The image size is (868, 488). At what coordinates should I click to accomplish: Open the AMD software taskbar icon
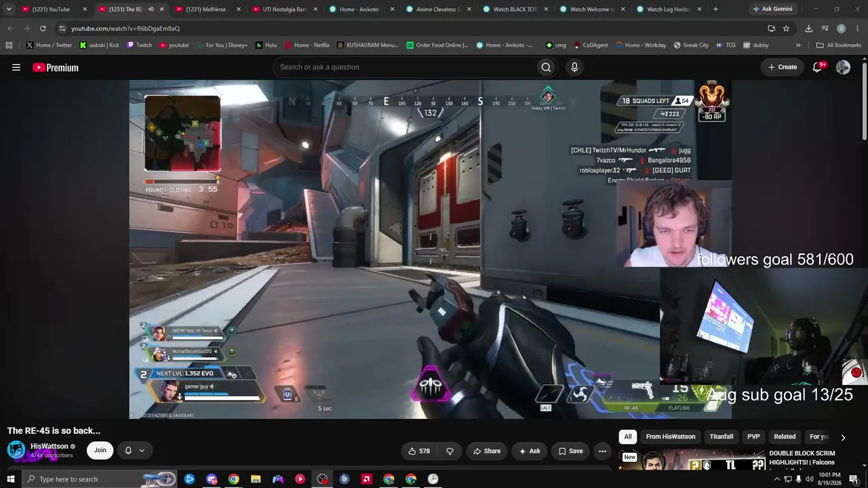point(367,479)
